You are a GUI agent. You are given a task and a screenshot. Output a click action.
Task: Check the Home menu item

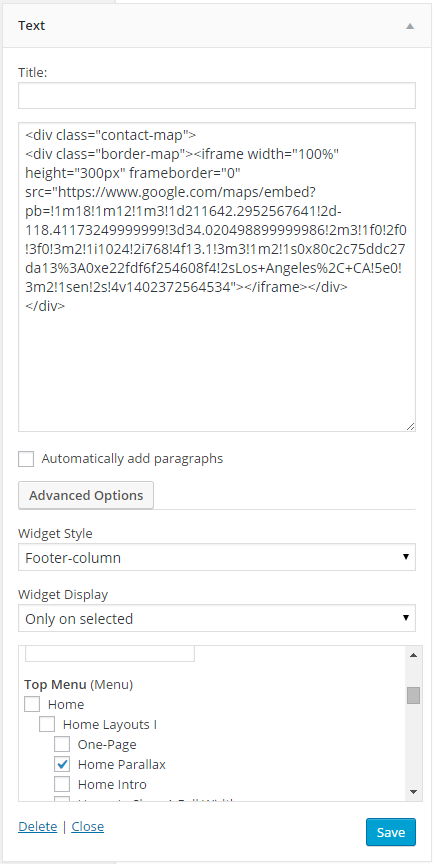coord(32,704)
